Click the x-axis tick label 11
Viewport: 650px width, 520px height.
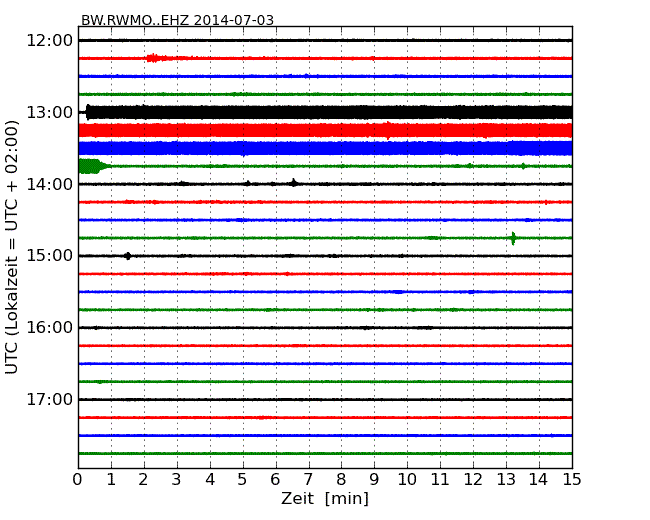pos(440,480)
